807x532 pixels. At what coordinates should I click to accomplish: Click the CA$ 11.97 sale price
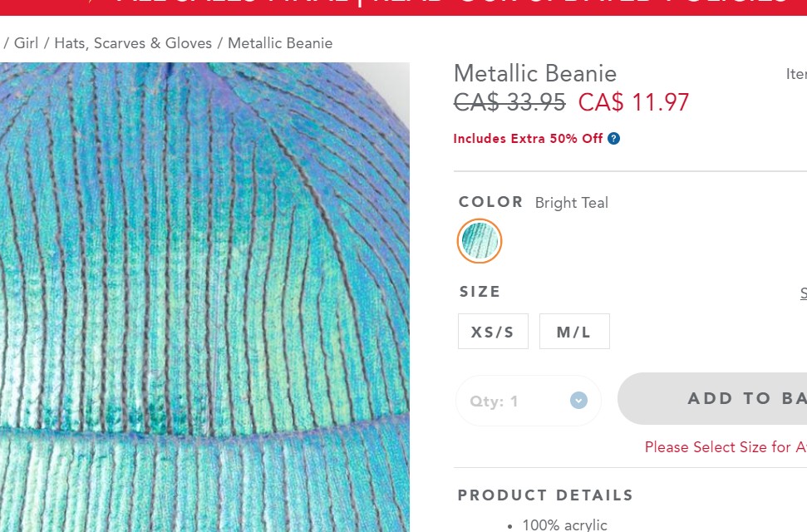(x=633, y=102)
